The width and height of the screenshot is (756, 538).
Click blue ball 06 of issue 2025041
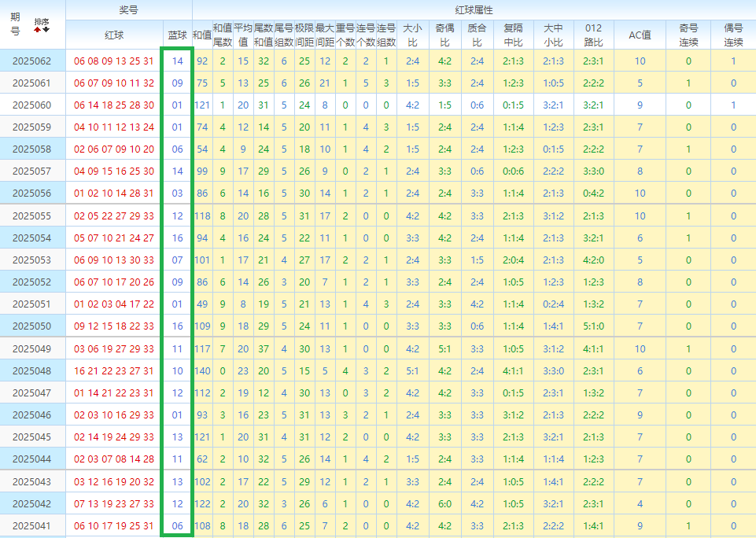[177, 526]
